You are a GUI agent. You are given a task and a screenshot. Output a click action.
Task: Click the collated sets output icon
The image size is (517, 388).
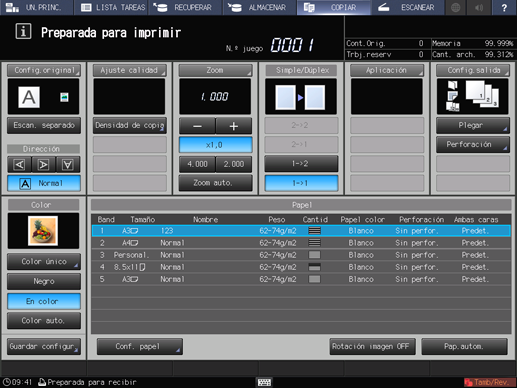pos(482,94)
